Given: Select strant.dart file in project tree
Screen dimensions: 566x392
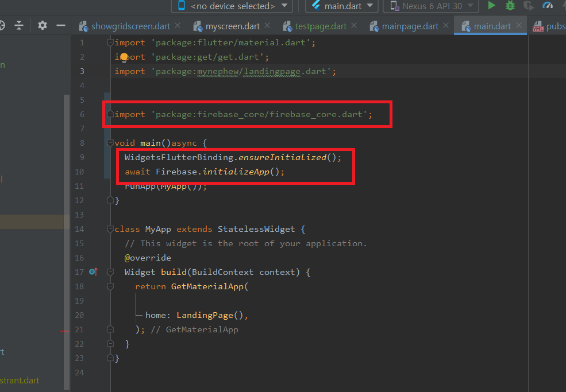Looking at the screenshot, I should (20, 381).
